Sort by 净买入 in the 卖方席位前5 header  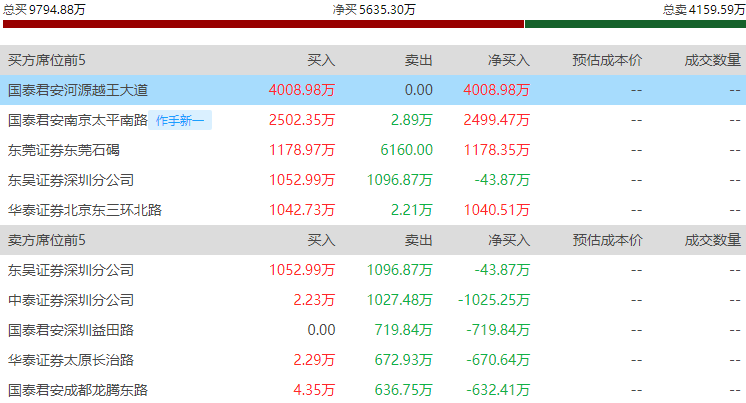tap(509, 240)
